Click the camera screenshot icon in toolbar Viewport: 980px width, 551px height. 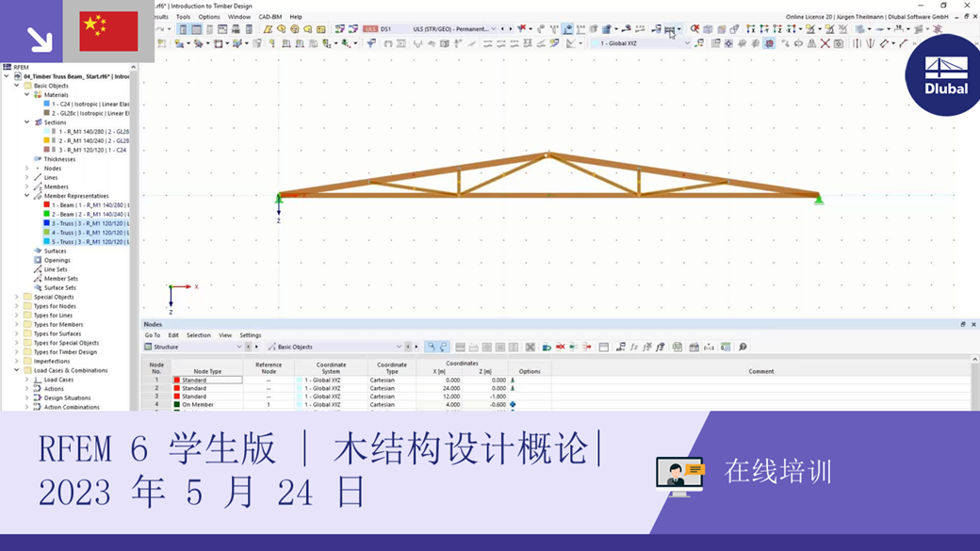coord(838,43)
